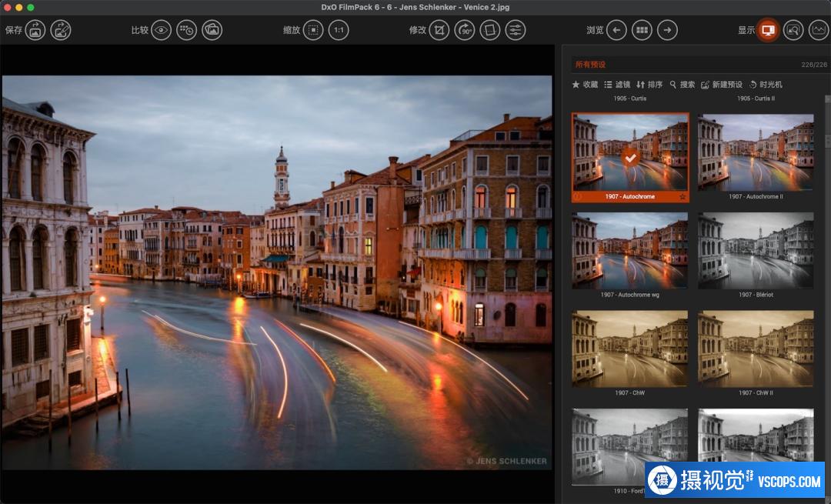Click the save-as icon with the pencil

pos(61,30)
